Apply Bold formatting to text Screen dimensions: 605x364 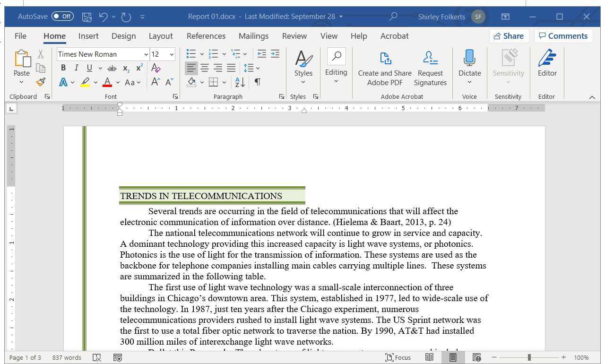tap(63, 68)
